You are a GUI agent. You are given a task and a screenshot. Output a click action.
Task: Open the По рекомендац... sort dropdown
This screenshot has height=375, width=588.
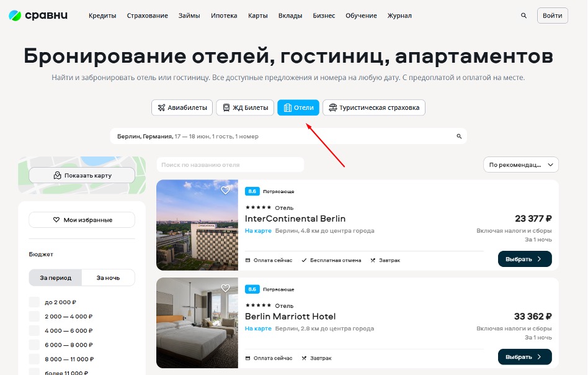click(x=521, y=165)
